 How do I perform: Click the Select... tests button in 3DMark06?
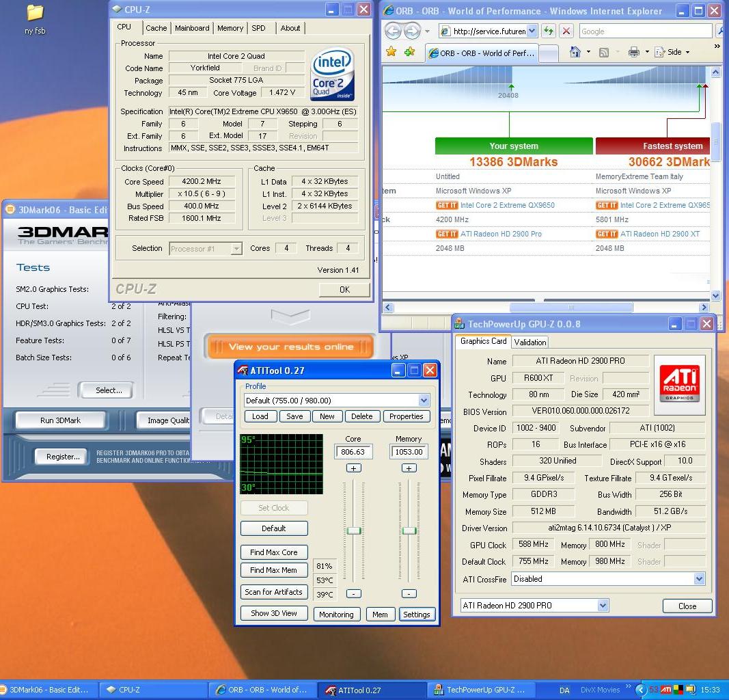pos(105,390)
